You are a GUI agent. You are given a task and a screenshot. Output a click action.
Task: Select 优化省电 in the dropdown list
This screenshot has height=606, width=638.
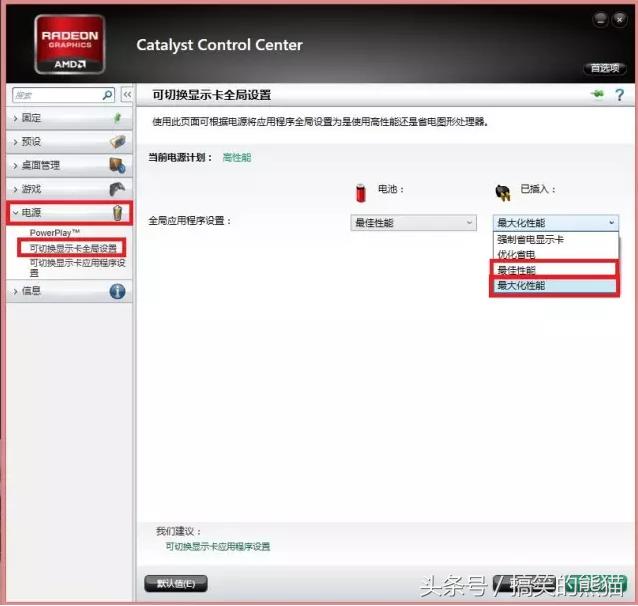tap(517, 255)
